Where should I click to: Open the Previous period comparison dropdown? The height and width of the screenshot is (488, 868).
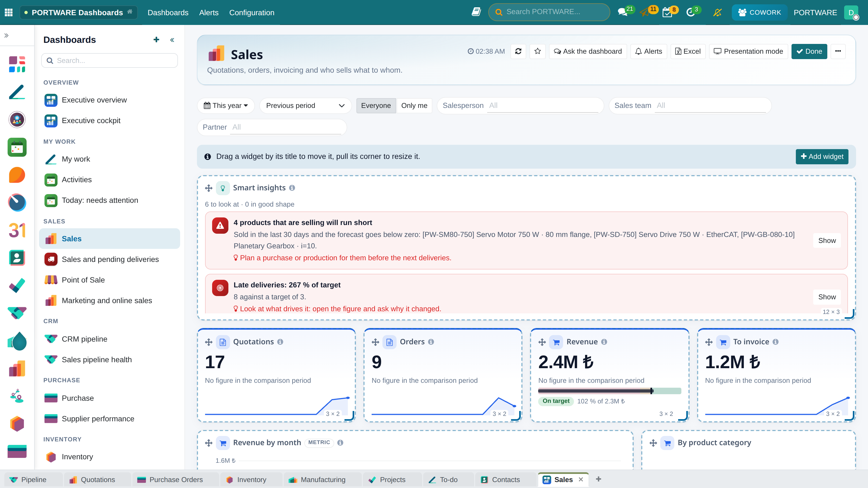[x=305, y=105]
